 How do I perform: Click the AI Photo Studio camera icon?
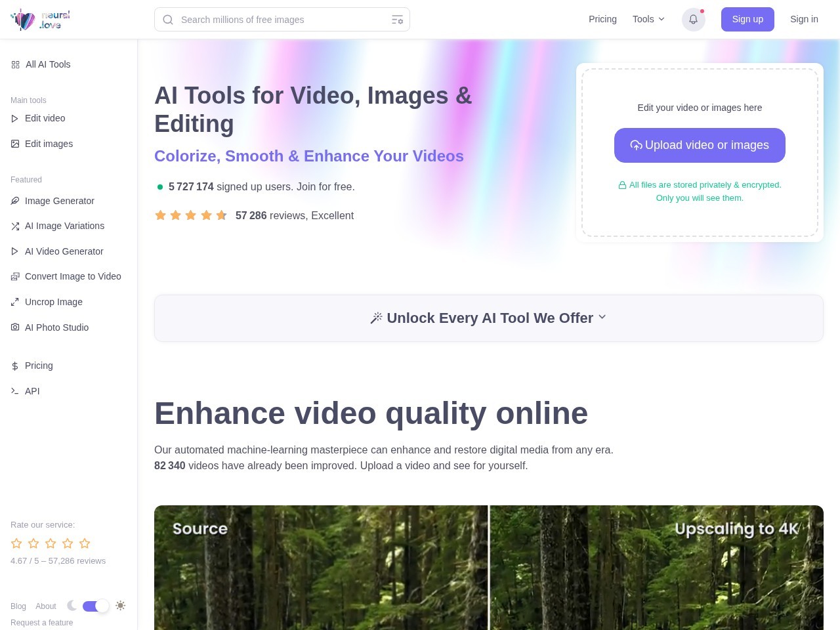pyautogui.click(x=15, y=327)
